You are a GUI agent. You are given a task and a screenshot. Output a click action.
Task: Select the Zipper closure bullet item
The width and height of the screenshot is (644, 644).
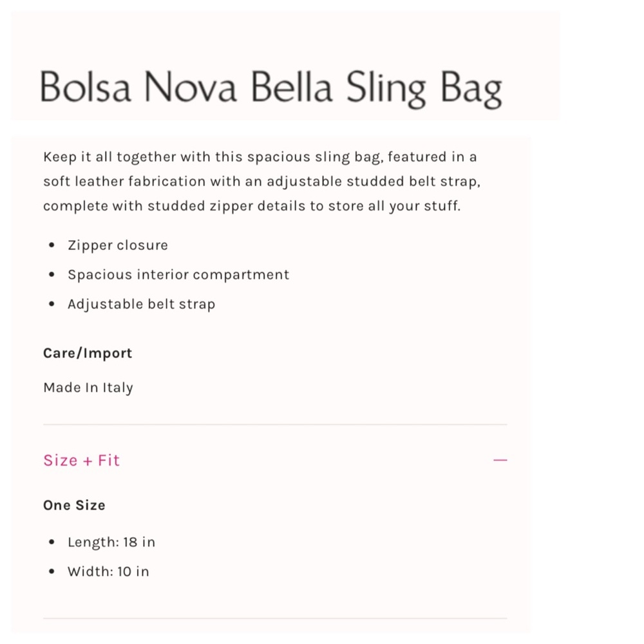[117, 245]
